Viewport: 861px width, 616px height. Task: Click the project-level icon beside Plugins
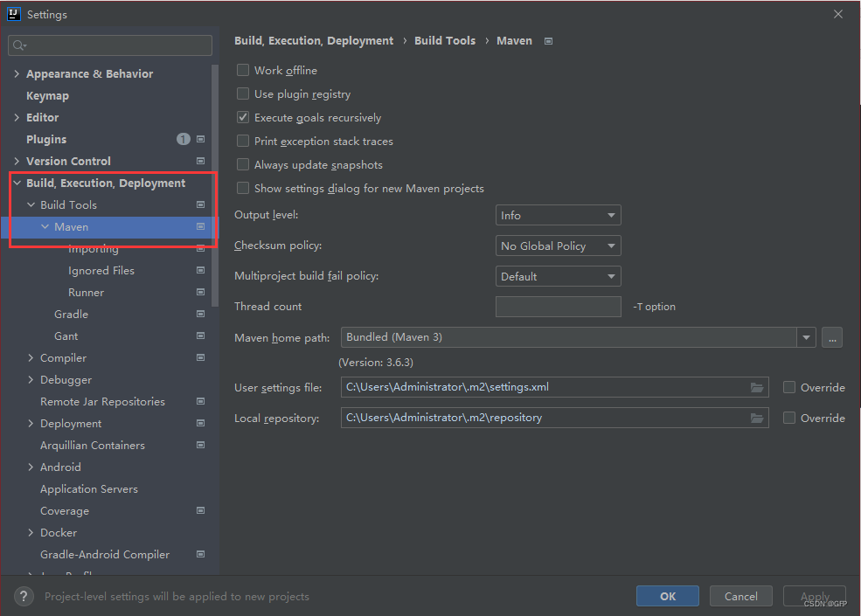click(200, 140)
